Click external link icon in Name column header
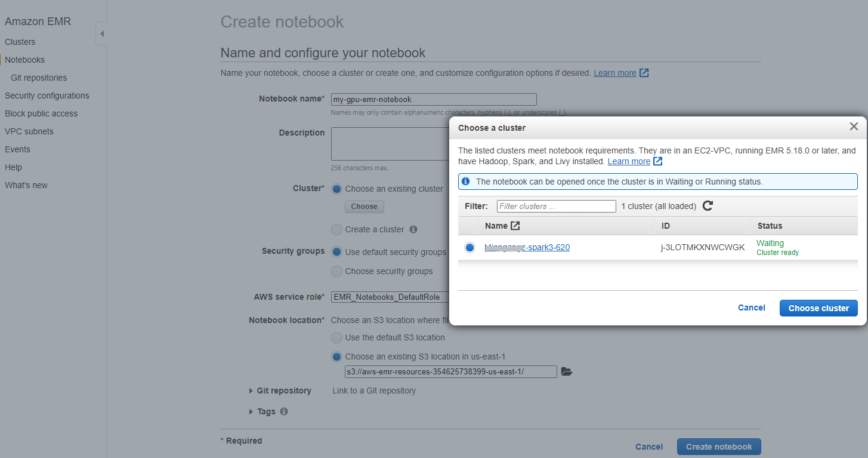The height and width of the screenshot is (458, 868). click(515, 226)
